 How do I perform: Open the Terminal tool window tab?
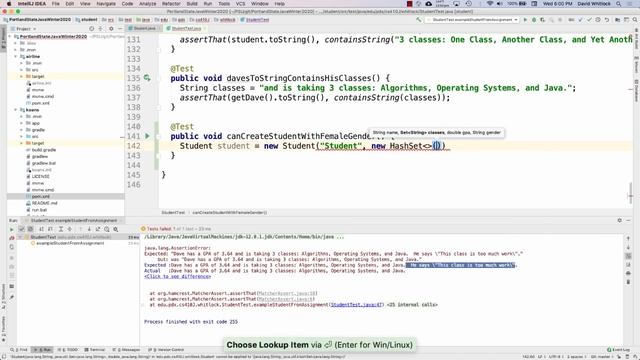coord(95,350)
